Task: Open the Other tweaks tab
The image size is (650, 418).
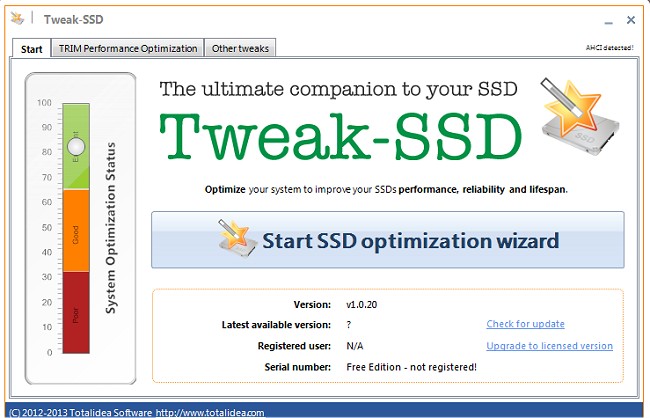Action: pyautogui.click(x=240, y=49)
